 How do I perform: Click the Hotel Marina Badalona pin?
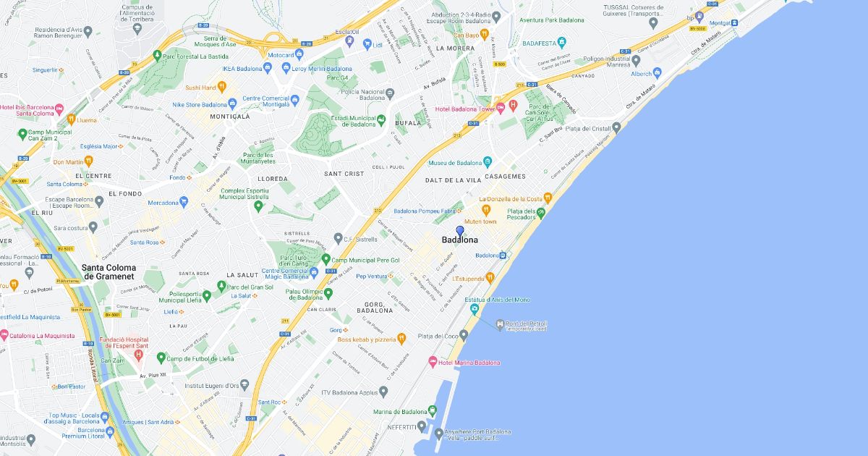[x=433, y=362]
